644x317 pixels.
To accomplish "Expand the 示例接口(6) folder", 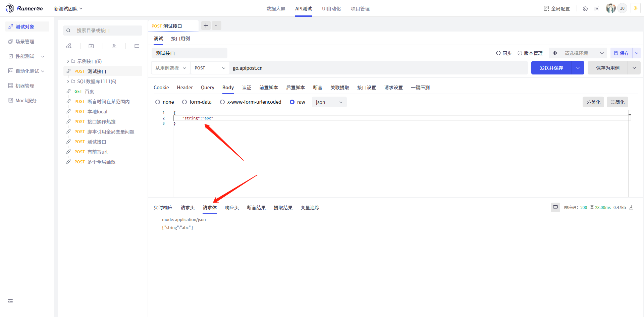I will pyautogui.click(x=68, y=61).
